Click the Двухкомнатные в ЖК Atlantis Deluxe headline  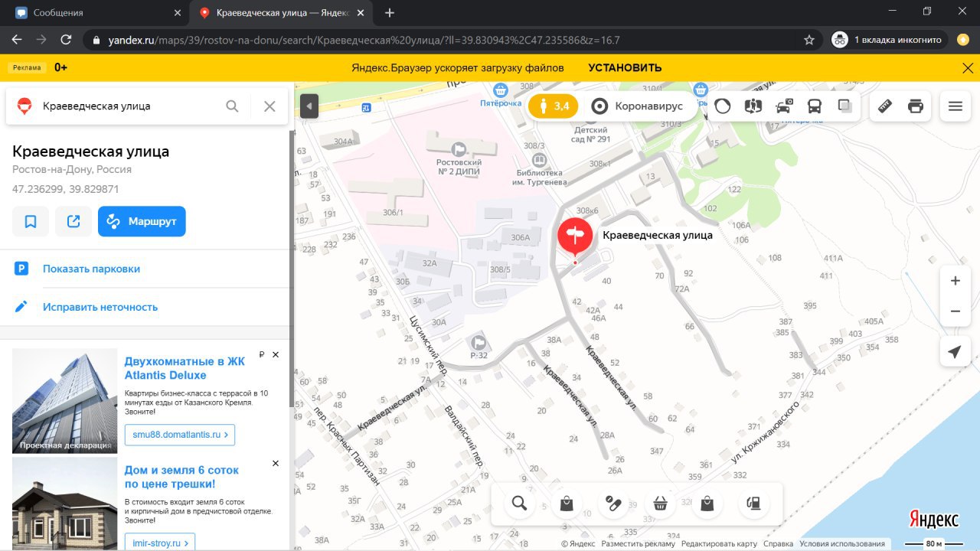185,368
